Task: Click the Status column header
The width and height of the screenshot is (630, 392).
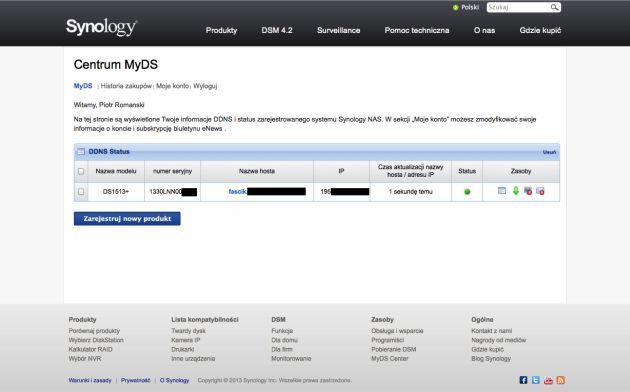Action: [467, 172]
